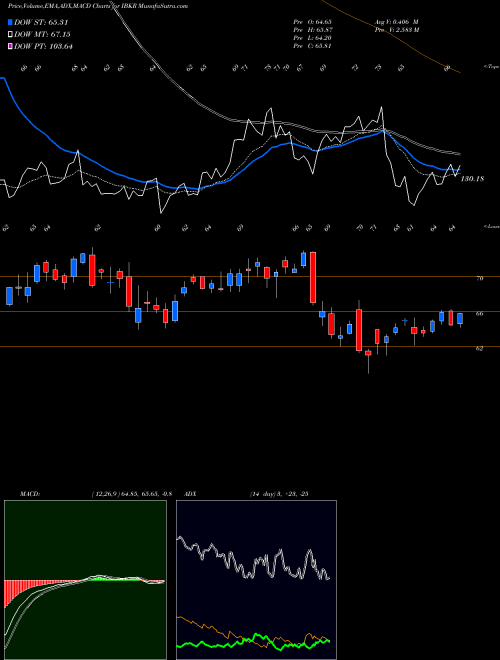Click the blue DOW ST legend swatch
The image size is (500, 660).
(x=11, y=22)
